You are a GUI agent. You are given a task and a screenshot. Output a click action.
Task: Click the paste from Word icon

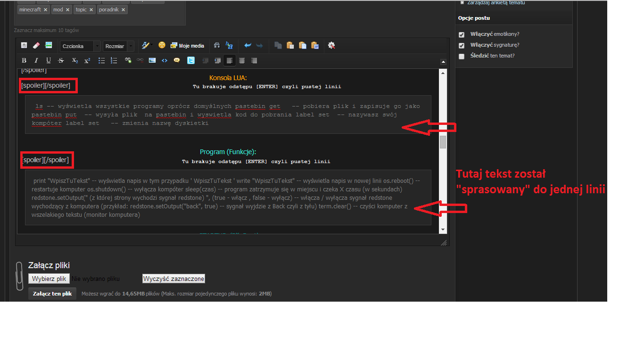pyautogui.click(x=315, y=46)
